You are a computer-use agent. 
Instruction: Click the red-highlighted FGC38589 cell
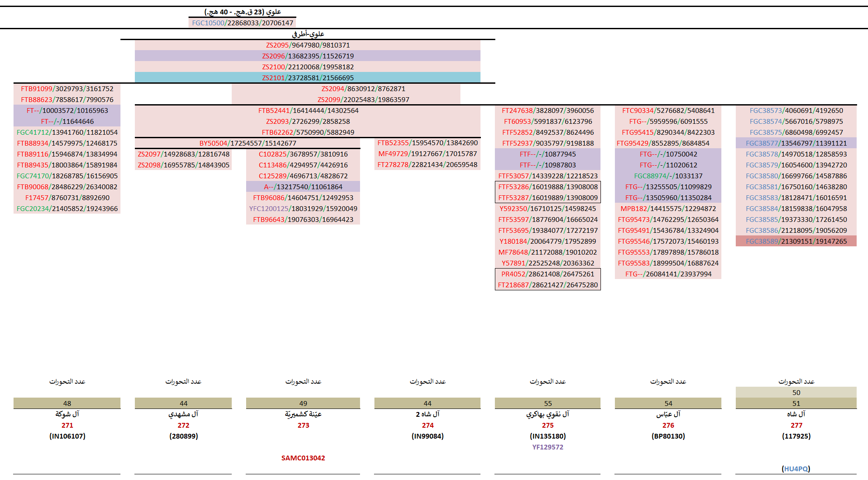(x=796, y=241)
